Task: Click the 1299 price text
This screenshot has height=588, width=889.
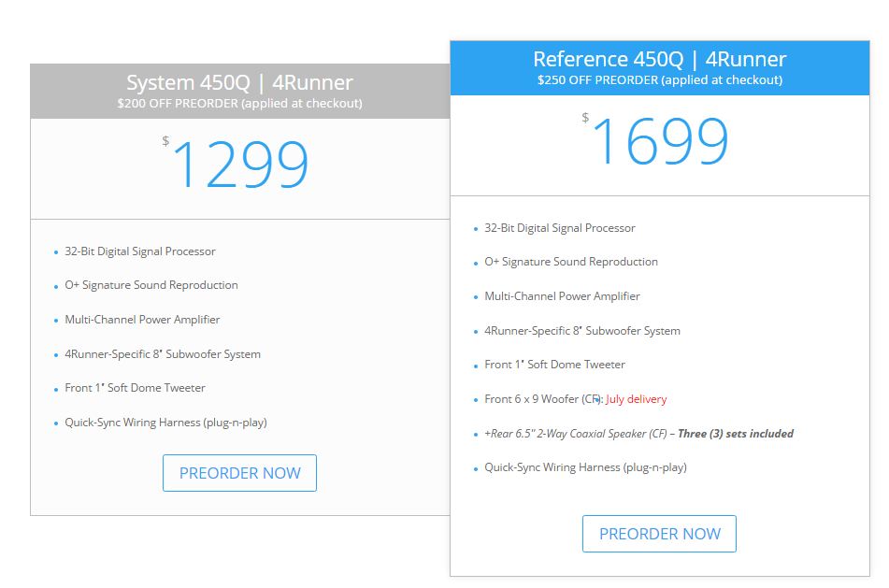Action: (x=240, y=165)
